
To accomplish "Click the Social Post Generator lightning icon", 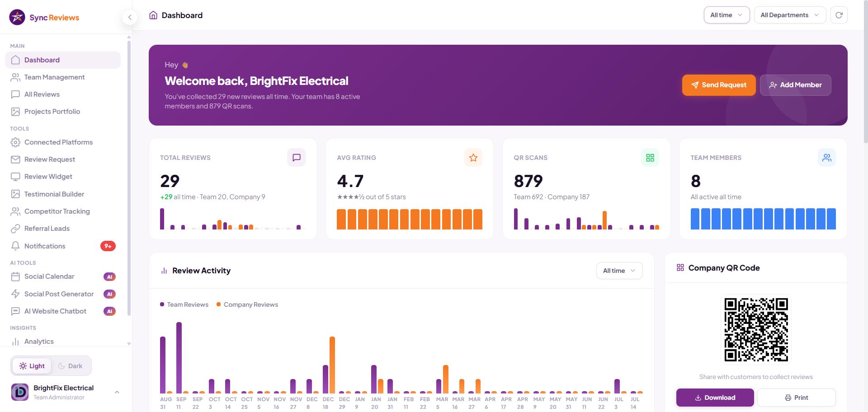I will pyautogui.click(x=15, y=294).
